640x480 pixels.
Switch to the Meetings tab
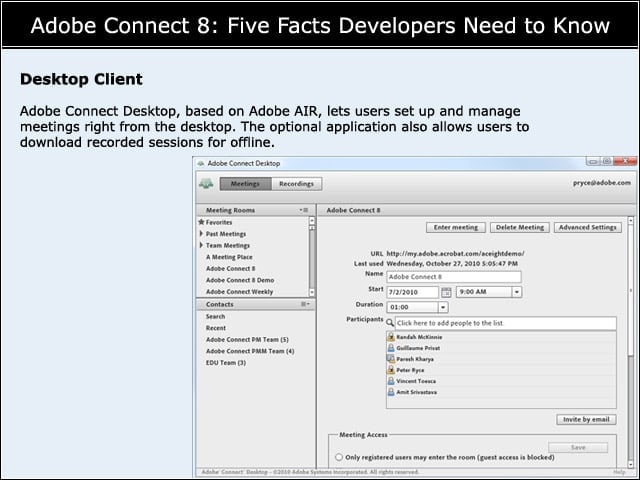[x=245, y=184]
